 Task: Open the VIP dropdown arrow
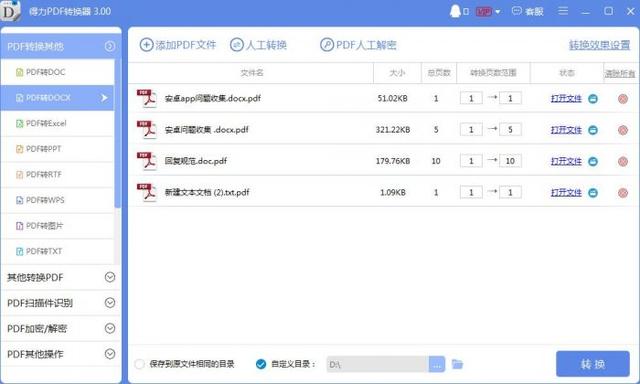point(498,12)
